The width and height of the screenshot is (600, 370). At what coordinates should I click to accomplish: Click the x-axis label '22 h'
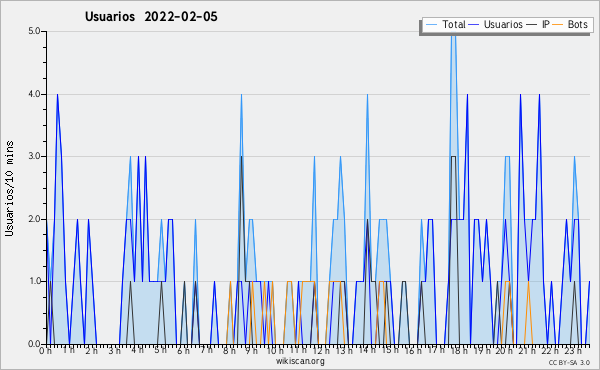coord(551,351)
